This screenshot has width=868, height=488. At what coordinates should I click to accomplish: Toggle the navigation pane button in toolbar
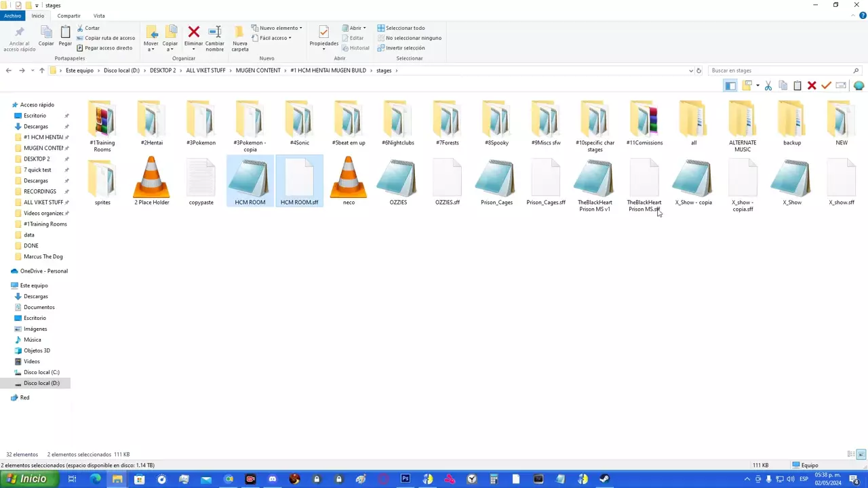tap(730, 85)
